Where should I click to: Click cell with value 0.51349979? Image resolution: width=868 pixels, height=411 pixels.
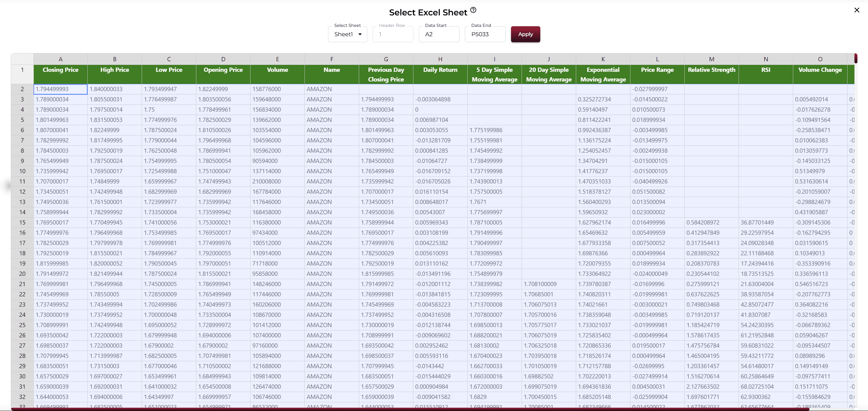[x=820, y=171]
